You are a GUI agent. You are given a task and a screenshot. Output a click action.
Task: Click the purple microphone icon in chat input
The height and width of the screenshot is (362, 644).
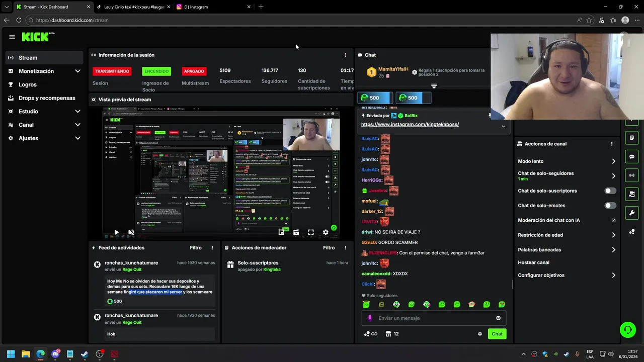pos(370,318)
